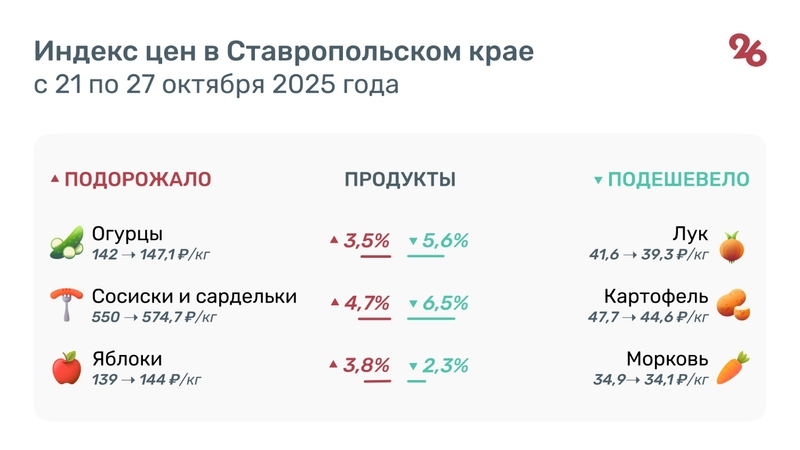Click the red apple icon
800x450 pixels.
66,368
